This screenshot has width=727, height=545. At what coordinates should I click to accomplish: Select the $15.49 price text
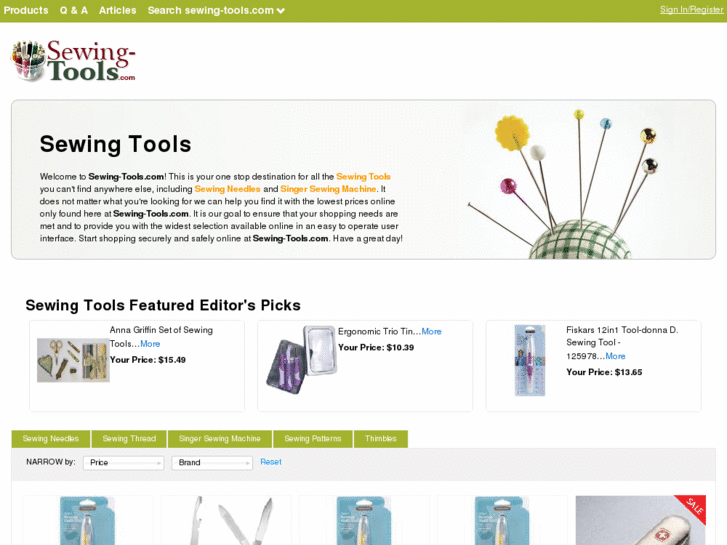point(172,360)
